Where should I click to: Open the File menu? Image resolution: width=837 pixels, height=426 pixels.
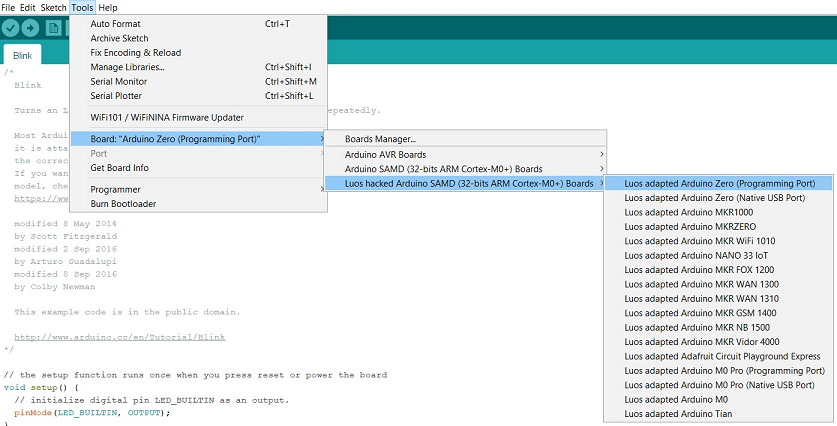click(x=8, y=7)
